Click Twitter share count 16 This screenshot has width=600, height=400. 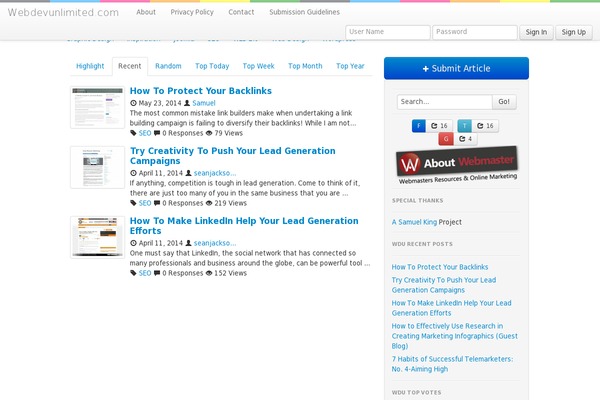[x=485, y=126]
